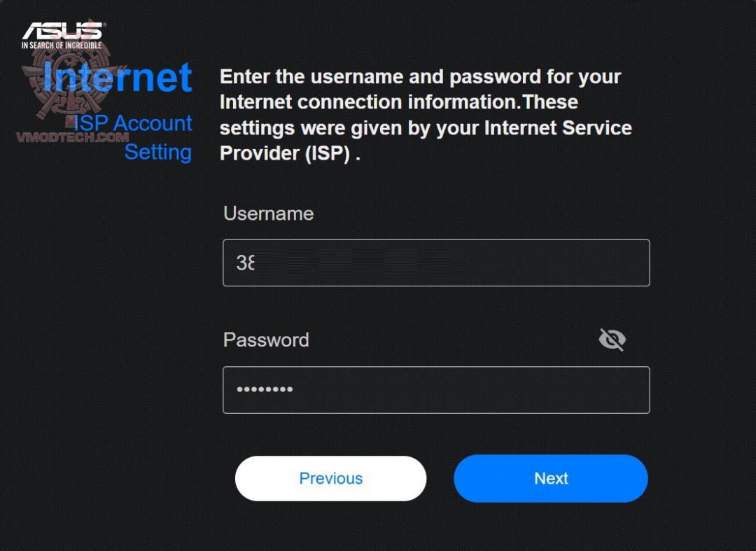This screenshot has height=551, width=756.
Task: Toggle password visibility with the eye icon
Action: point(612,340)
